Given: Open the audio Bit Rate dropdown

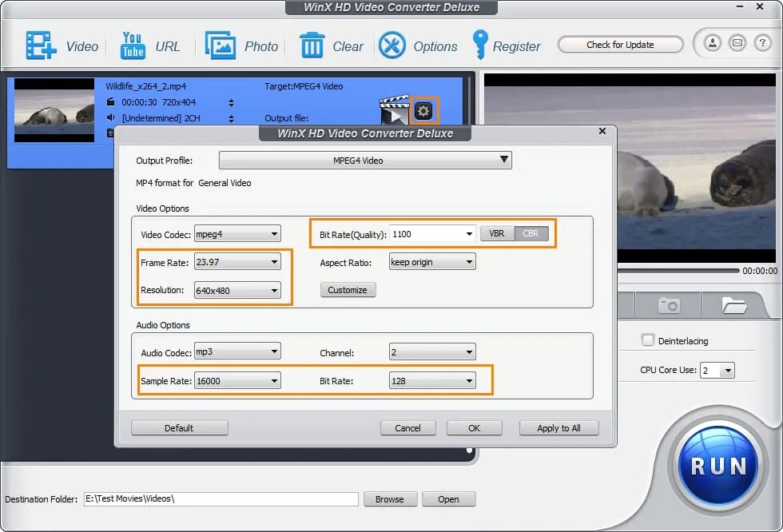Looking at the screenshot, I should (432, 381).
